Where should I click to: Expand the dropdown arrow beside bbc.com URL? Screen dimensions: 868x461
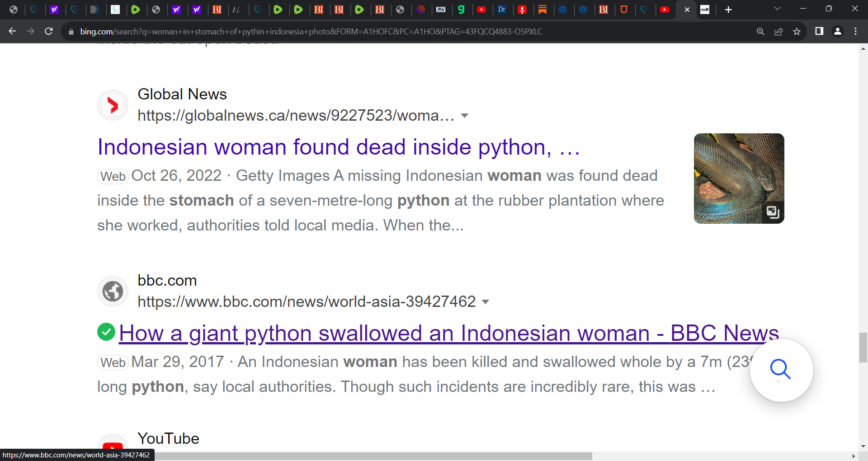[x=486, y=302]
